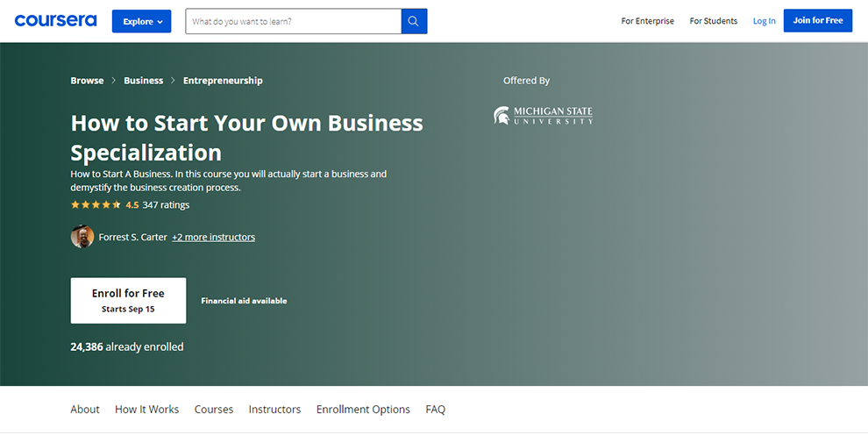Click Enroll for Free button
This screenshot has height=435, width=868.
pyautogui.click(x=128, y=301)
